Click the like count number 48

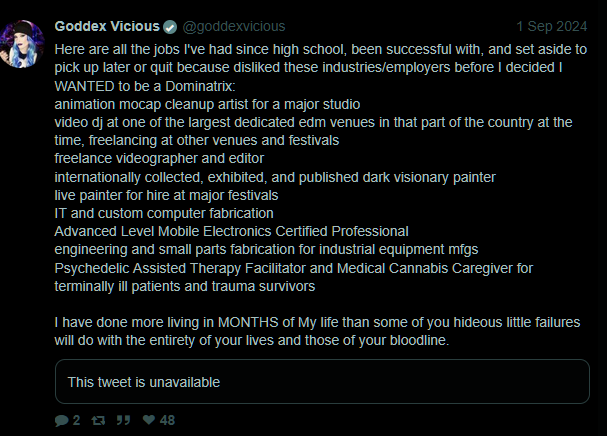pyautogui.click(x=167, y=420)
